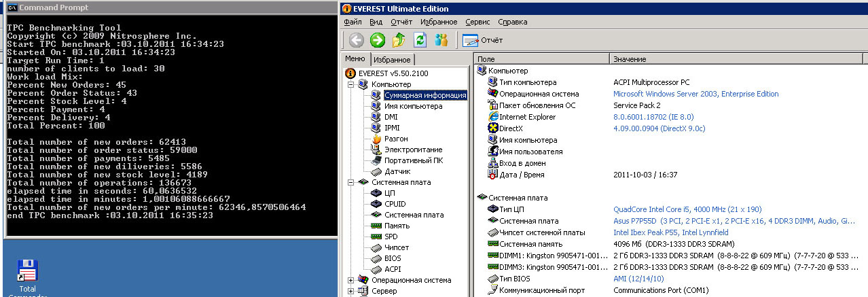Viewport: 868px width, 297px height.
Task: Click the Значение column header
Action: 738,59
